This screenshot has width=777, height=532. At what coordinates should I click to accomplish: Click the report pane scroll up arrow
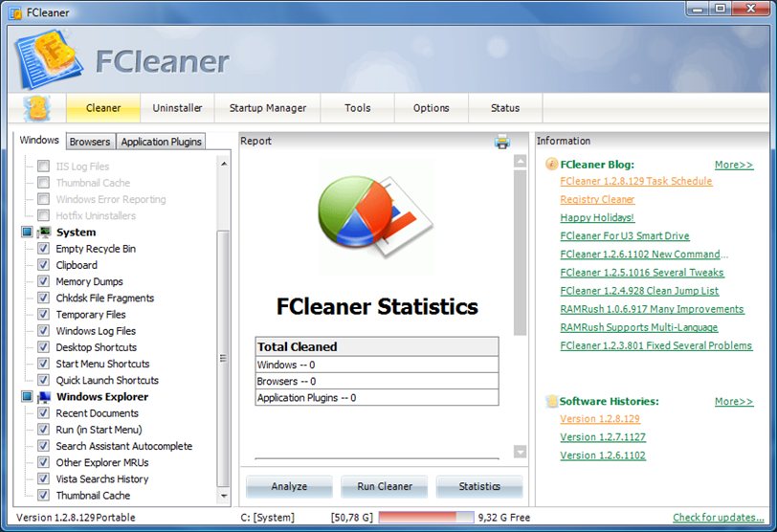[x=520, y=161]
